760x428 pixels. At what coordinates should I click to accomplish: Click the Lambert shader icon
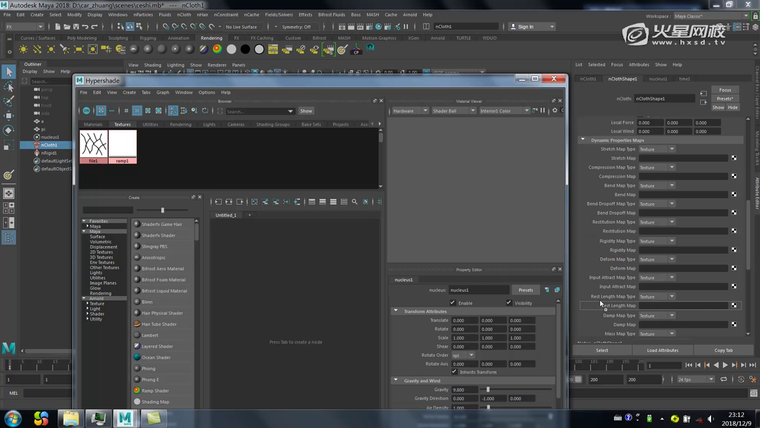click(x=135, y=335)
